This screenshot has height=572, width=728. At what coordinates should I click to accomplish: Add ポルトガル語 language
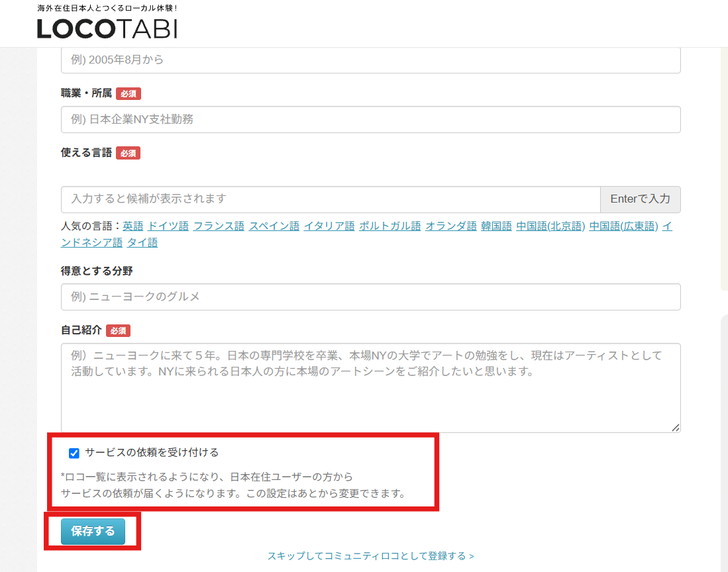click(x=390, y=226)
